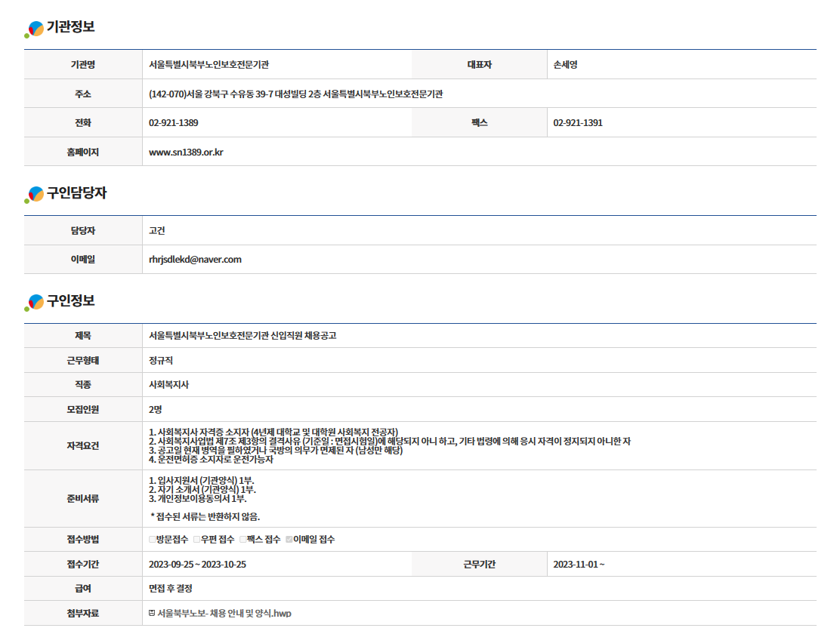Click the www.sn1389.or.kr homepage address
Image resolution: width=840 pixels, height=628 pixels.
186,152
